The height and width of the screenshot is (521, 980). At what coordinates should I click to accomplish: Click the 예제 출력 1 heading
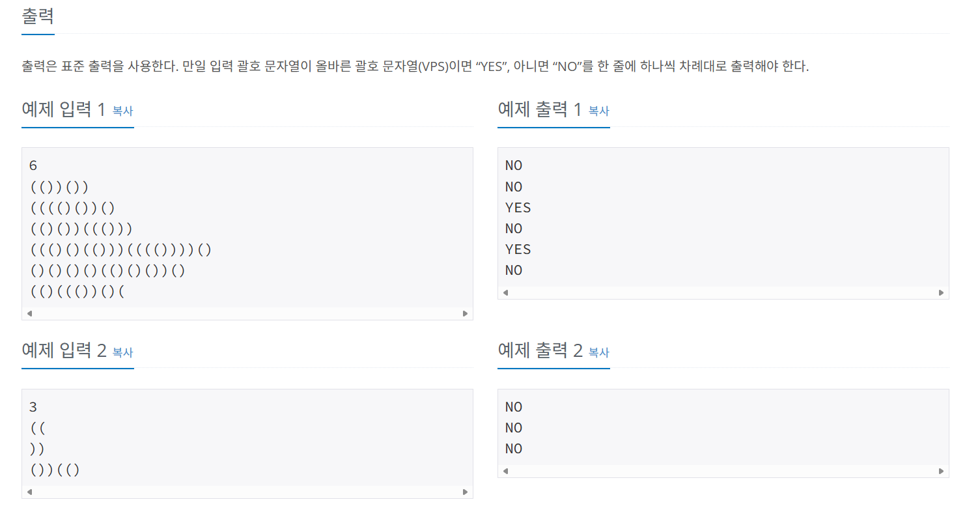coord(539,109)
